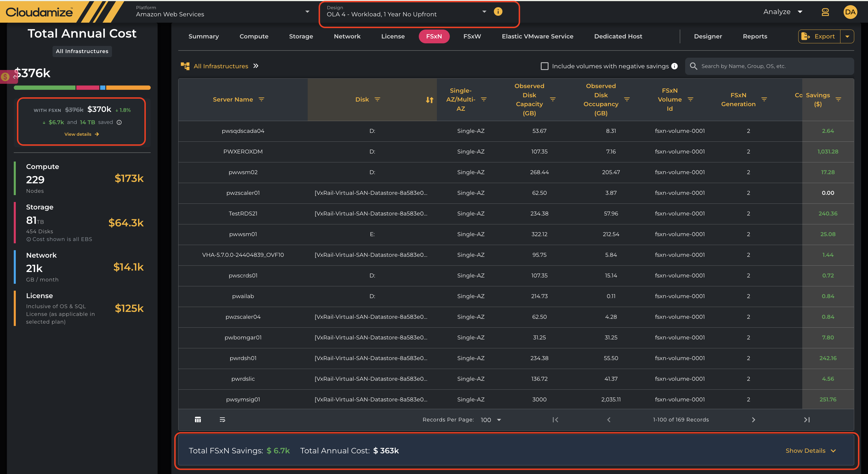Select server name pwsqdscada04
Viewport: 868px width, 474px height.
coord(243,131)
